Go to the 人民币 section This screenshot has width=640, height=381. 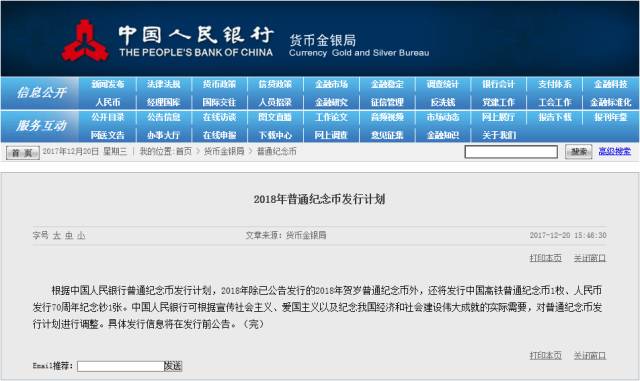click(108, 102)
